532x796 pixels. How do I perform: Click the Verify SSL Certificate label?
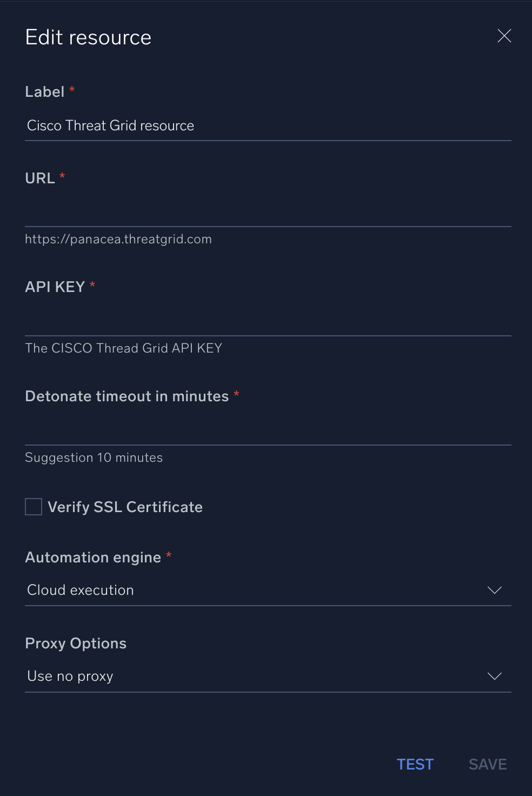pos(125,507)
